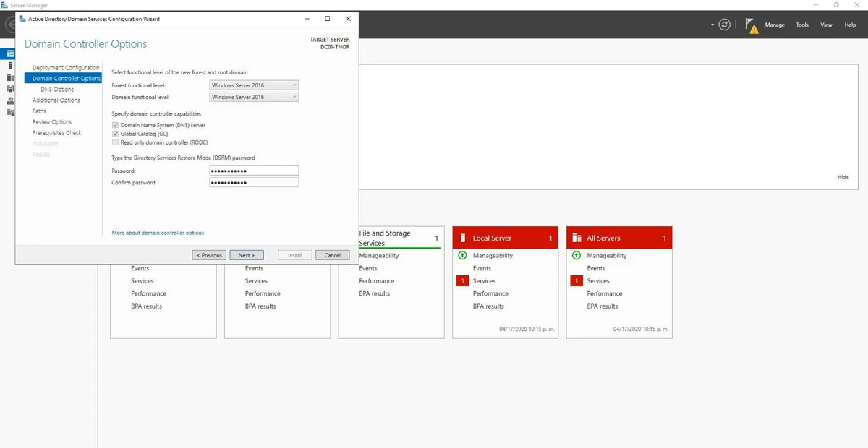Viewport: 868px width, 448px height.
Task: Click Server Manager title bar app icon
Action: point(5,5)
